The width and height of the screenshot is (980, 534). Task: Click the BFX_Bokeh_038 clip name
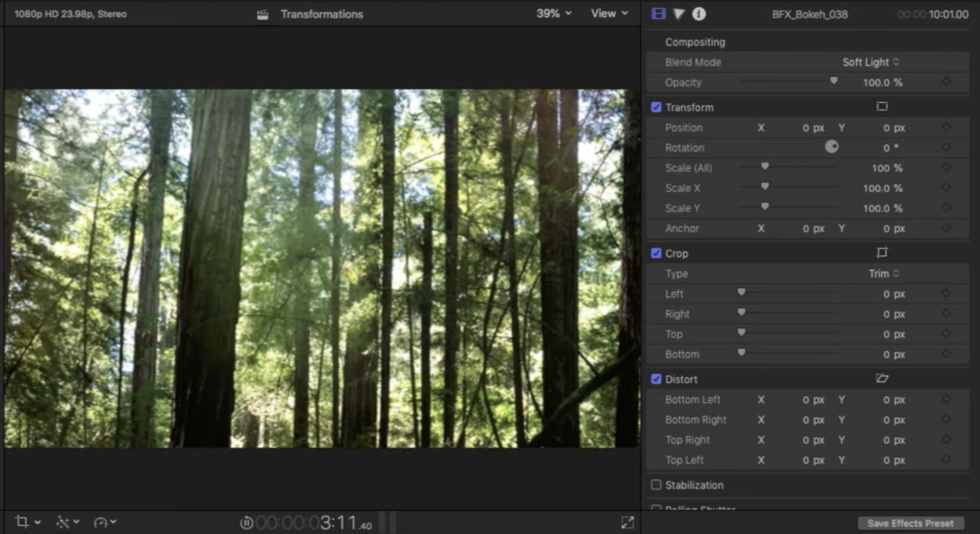809,14
